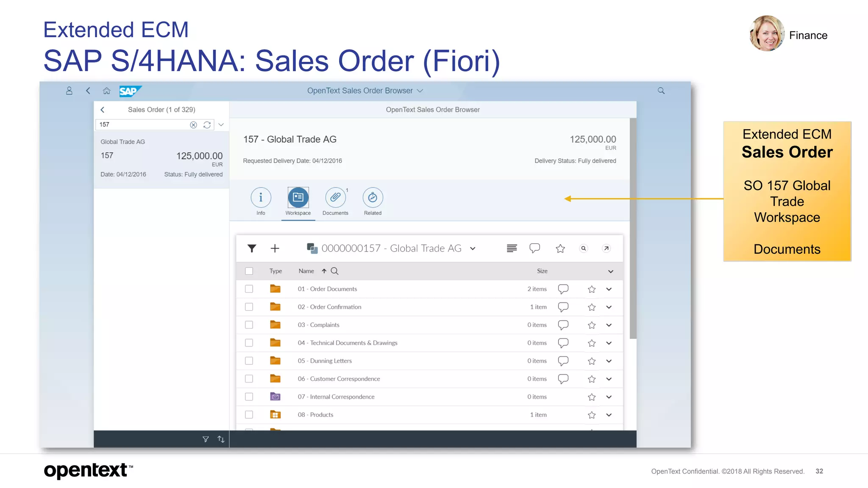Open the user profile icon in SAP header
The width and height of the screenshot is (868, 488).
tap(69, 91)
